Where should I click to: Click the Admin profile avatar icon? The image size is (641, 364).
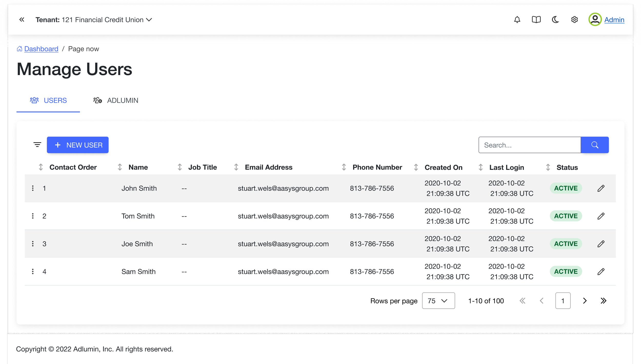click(x=595, y=19)
